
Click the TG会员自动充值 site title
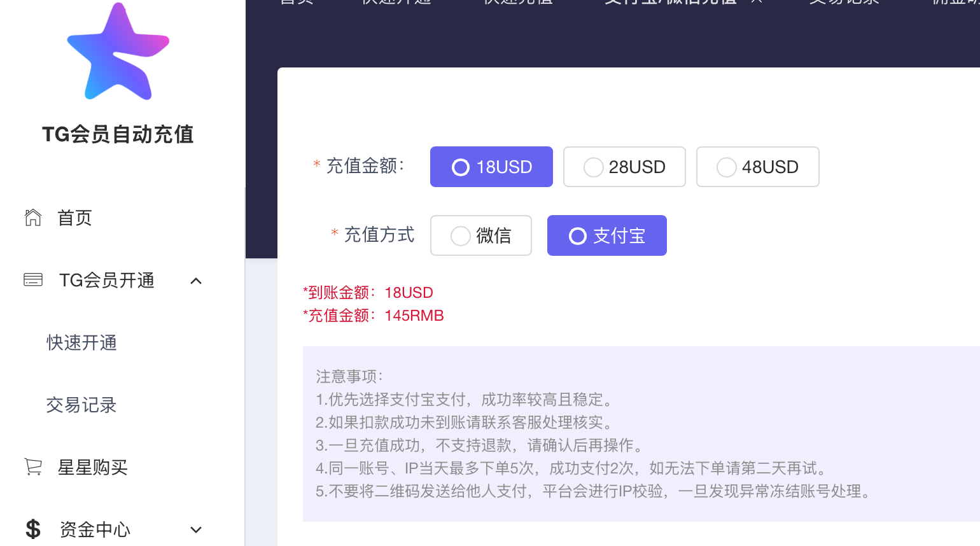(x=118, y=134)
